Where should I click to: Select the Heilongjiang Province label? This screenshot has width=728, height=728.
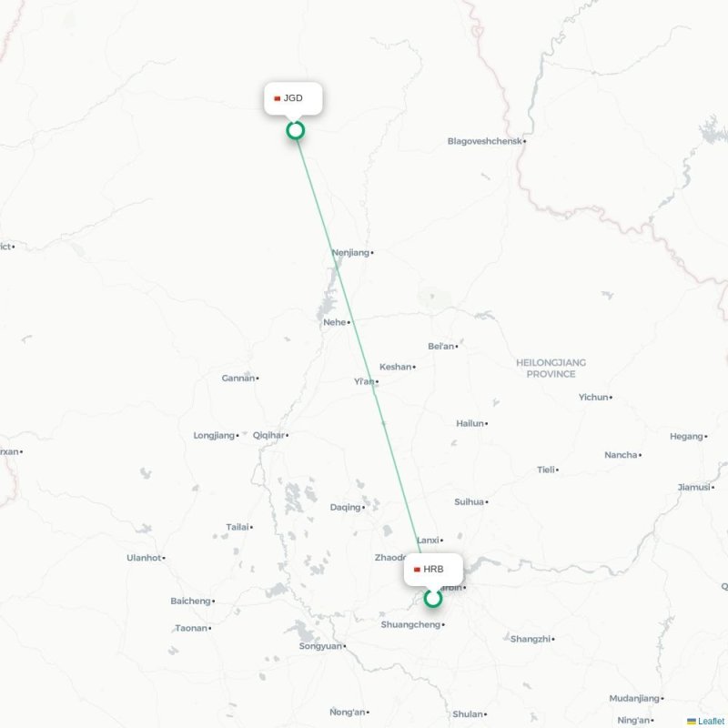[551, 369]
